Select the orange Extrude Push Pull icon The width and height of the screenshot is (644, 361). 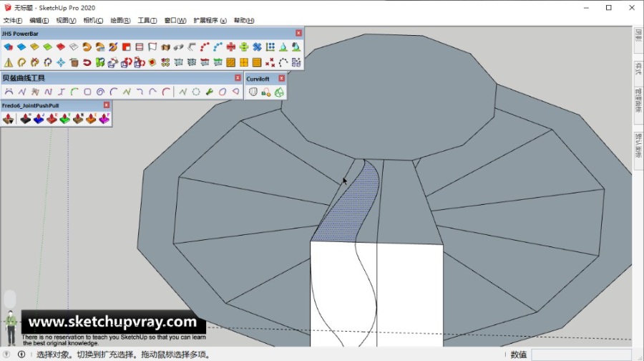(91, 119)
